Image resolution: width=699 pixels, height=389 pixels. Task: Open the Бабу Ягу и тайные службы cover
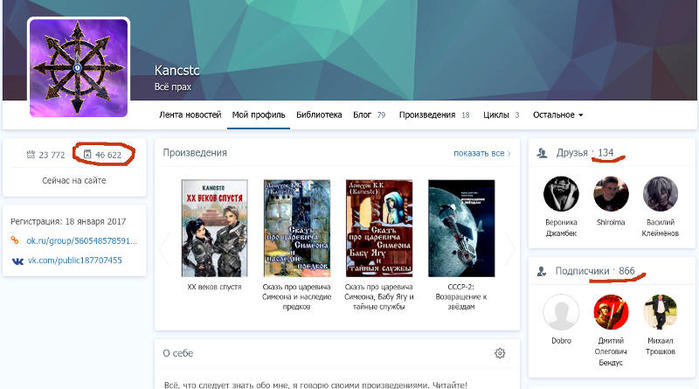379,228
